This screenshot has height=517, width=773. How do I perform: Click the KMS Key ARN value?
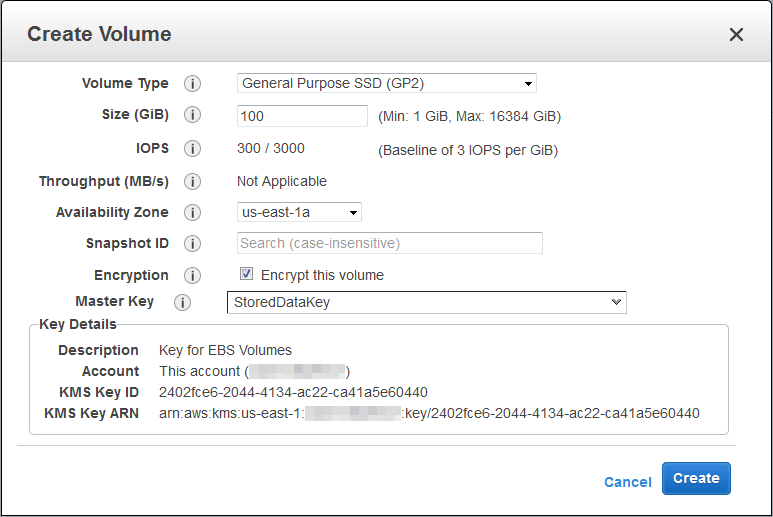(429, 413)
